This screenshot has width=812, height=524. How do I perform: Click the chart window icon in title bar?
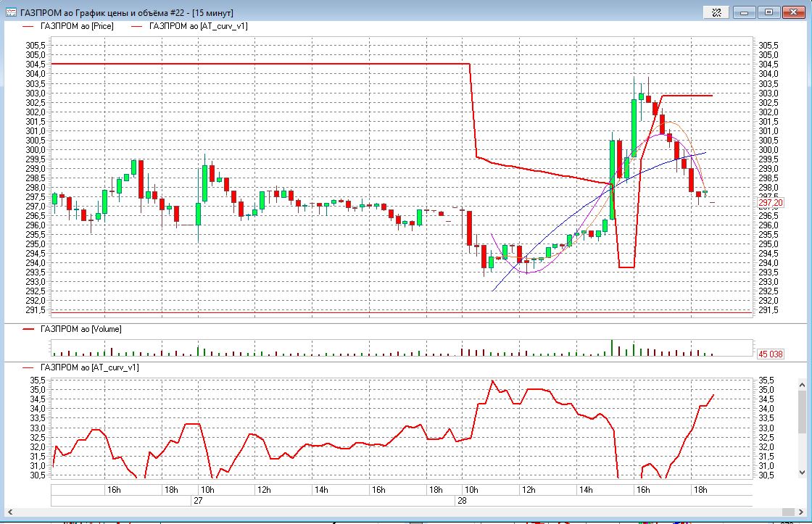[x=11, y=12]
